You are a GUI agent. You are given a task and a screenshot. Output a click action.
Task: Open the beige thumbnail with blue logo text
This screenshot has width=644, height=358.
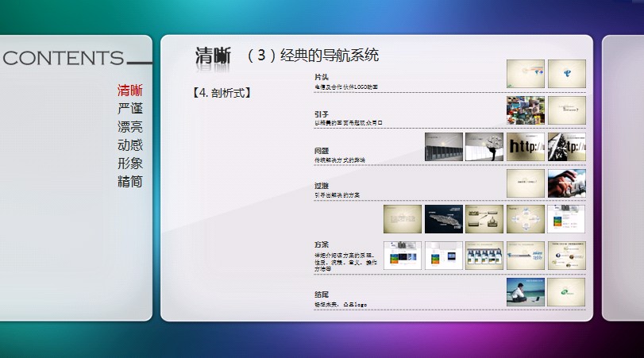(x=526, y=256)
